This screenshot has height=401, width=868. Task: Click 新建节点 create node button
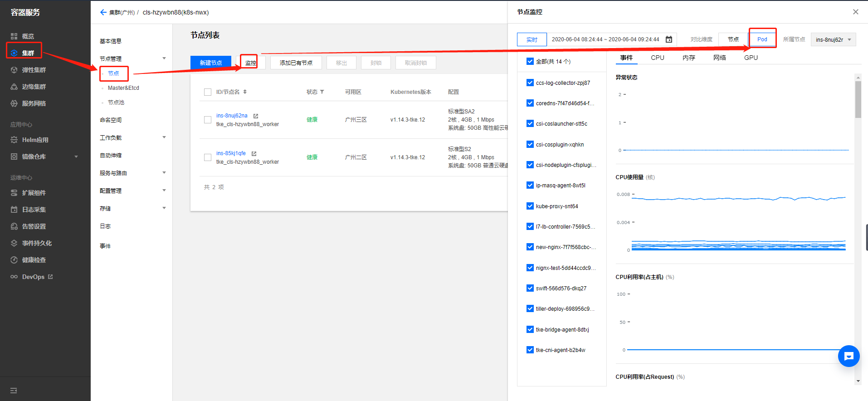(x=211, y=63)
